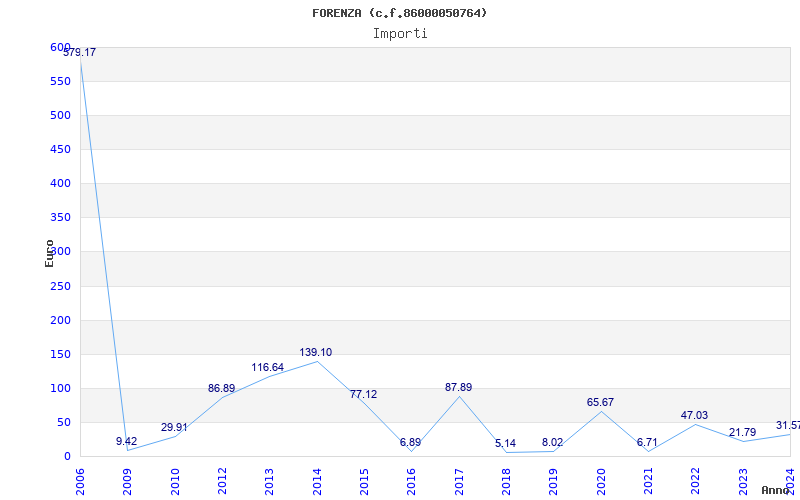This screenshot has width=800, height=500.
Task: Click the 2015 x-axis year label
Action: tap(364, 482)
